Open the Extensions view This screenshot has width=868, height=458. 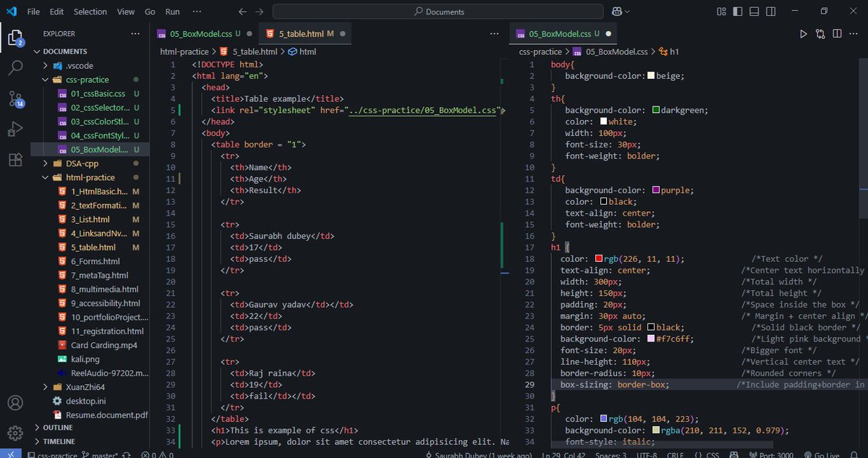tap(15, 160)
